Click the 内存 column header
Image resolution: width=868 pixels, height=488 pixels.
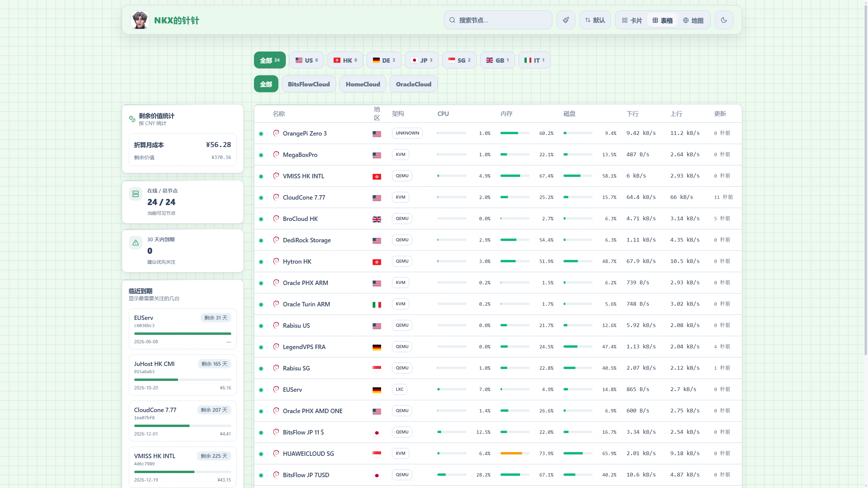(x=507, y=114)
